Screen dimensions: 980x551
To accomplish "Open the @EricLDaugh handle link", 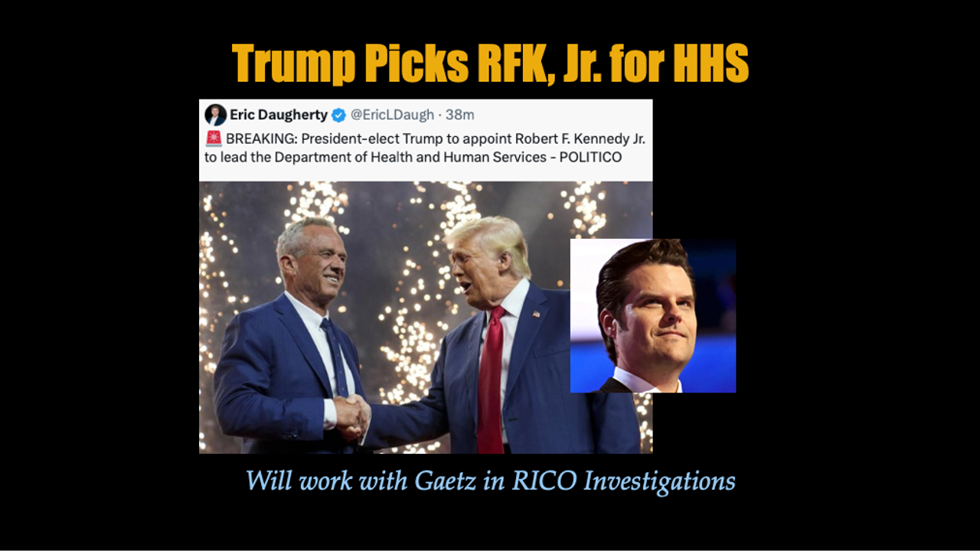I will point(391,115).
